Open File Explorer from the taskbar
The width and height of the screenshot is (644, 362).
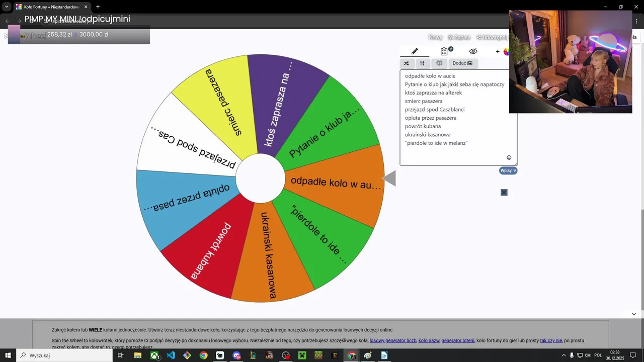[x=137, y=355]
